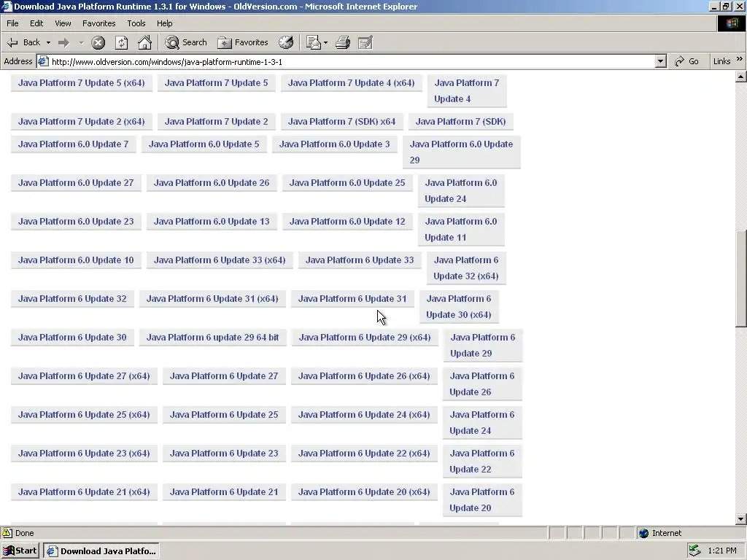The width and height of the screenshot is (747, 560).
Task: Click the vertical scrollbar thumb
Action: [x=740, y=279]
